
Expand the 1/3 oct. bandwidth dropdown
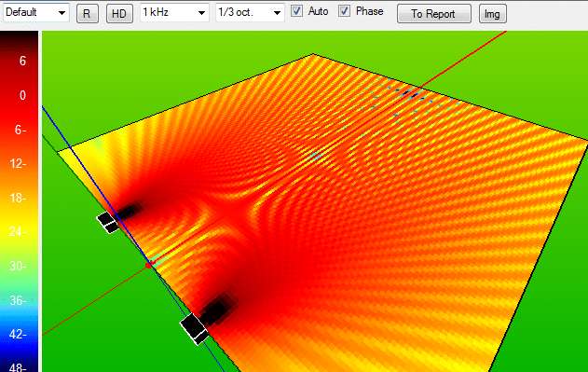coord(250,13)
